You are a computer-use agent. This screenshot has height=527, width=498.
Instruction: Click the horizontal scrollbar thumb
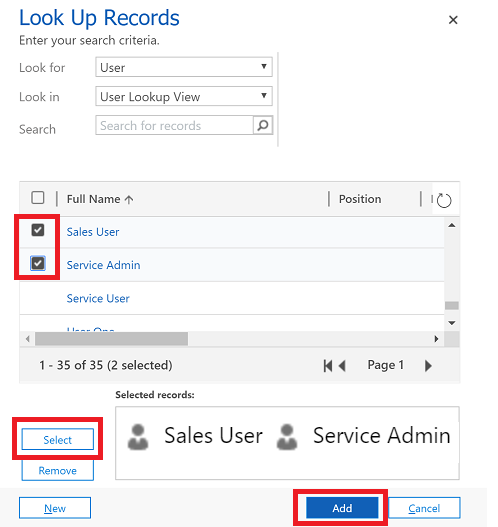pyautogui.click(x=112, y=339)
